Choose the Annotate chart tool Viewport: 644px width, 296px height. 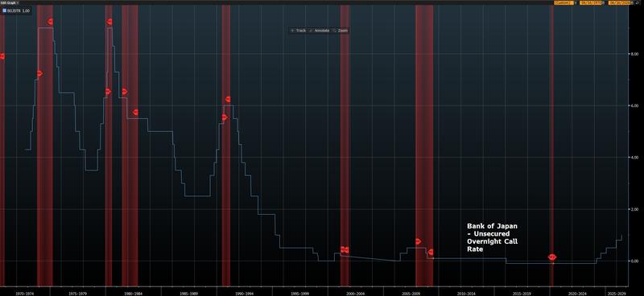click(x=319, y=31)
